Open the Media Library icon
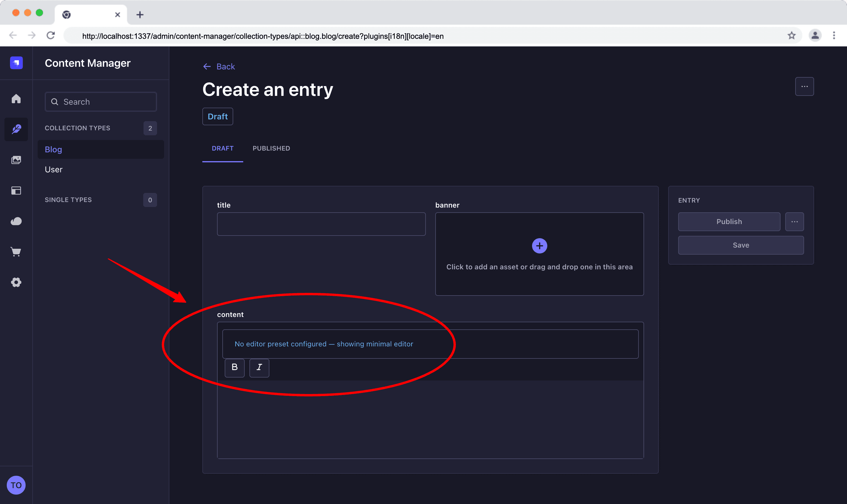 click(x=16, y=160)
